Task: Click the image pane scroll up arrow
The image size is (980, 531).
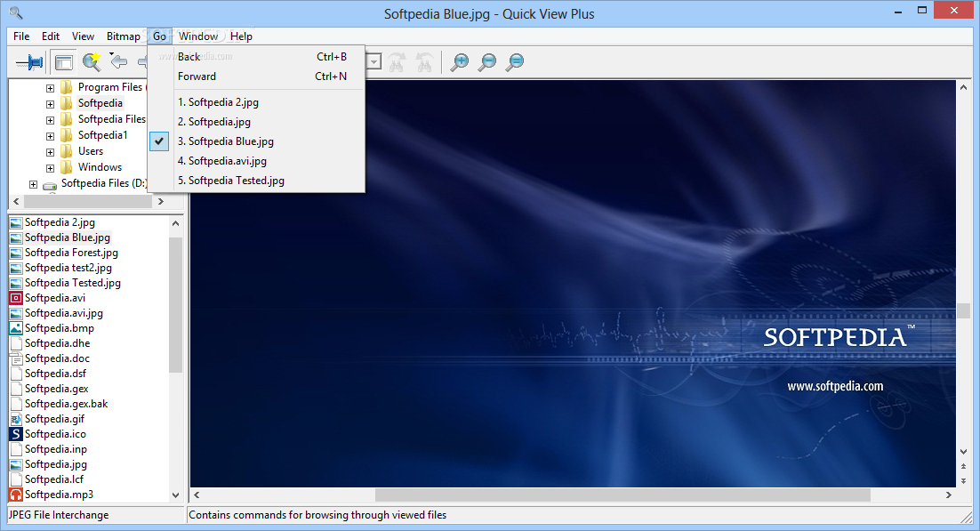Action: pos(963,87)
